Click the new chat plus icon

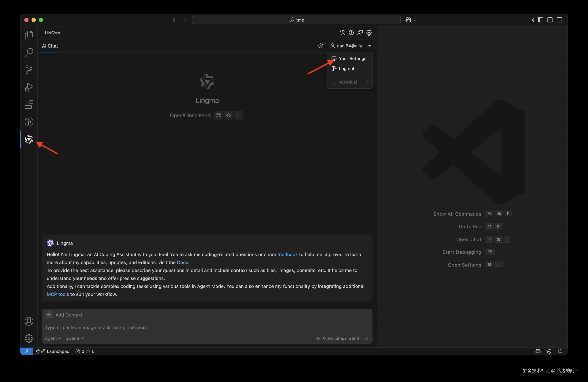[x=321, y=46]
